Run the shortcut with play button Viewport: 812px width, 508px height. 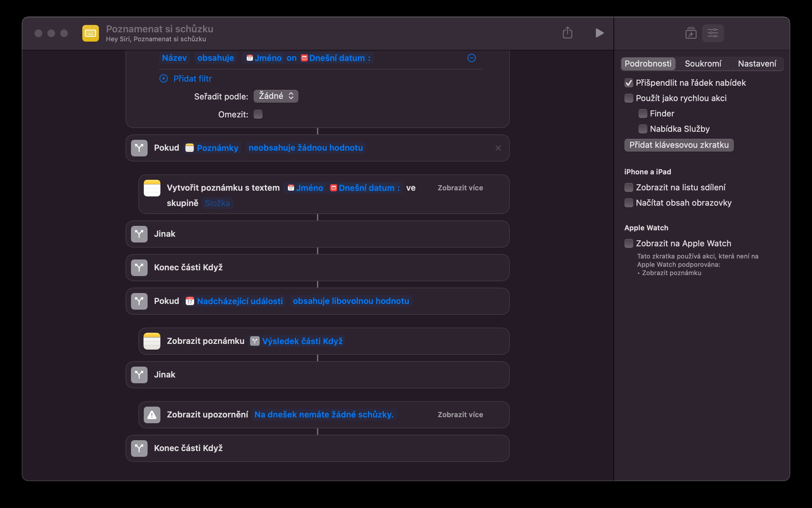[599, 33]
